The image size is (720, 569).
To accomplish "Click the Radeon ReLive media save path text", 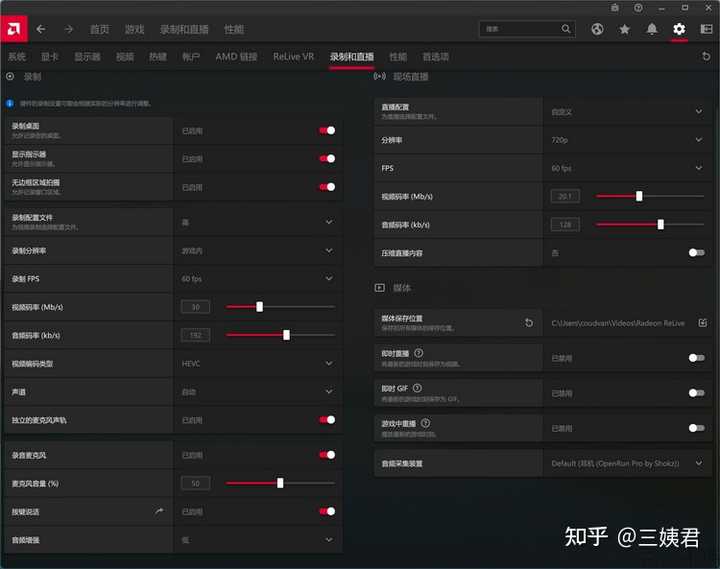I will pyautogui.click(x=618, y=323).
